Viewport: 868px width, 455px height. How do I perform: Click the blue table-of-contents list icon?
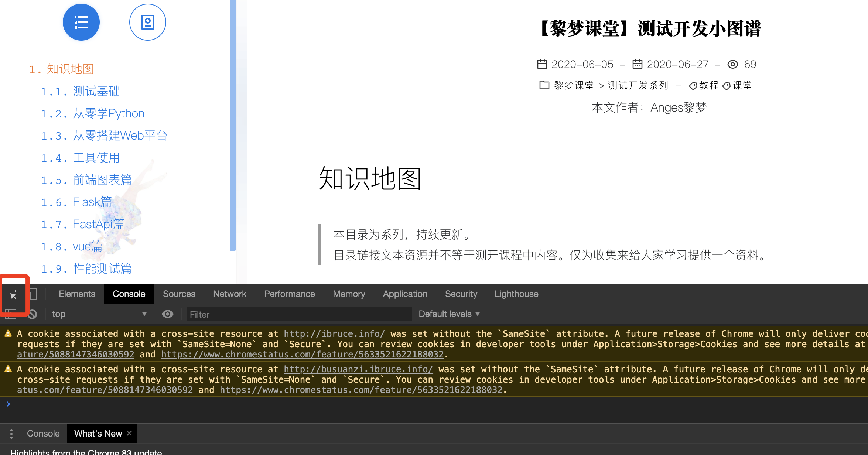81,22
